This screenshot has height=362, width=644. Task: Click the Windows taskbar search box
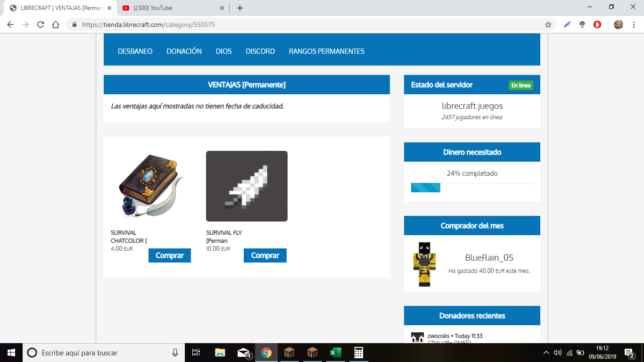104,353
